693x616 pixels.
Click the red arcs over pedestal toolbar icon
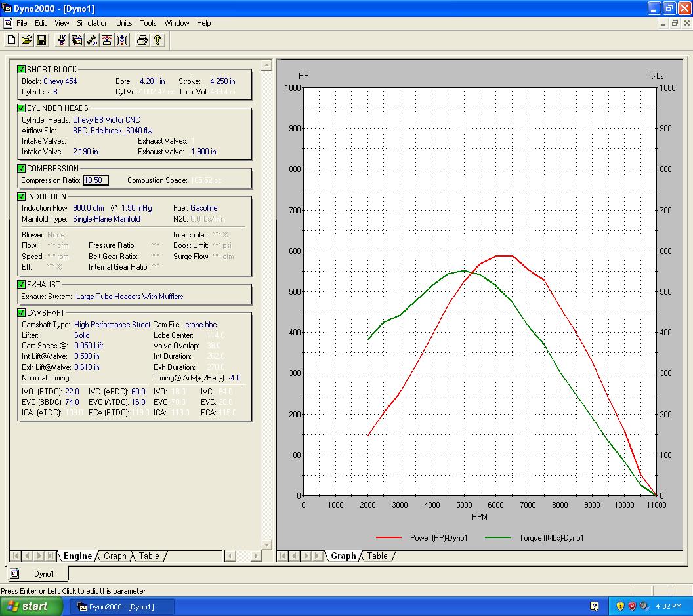(x=106, y=40)
